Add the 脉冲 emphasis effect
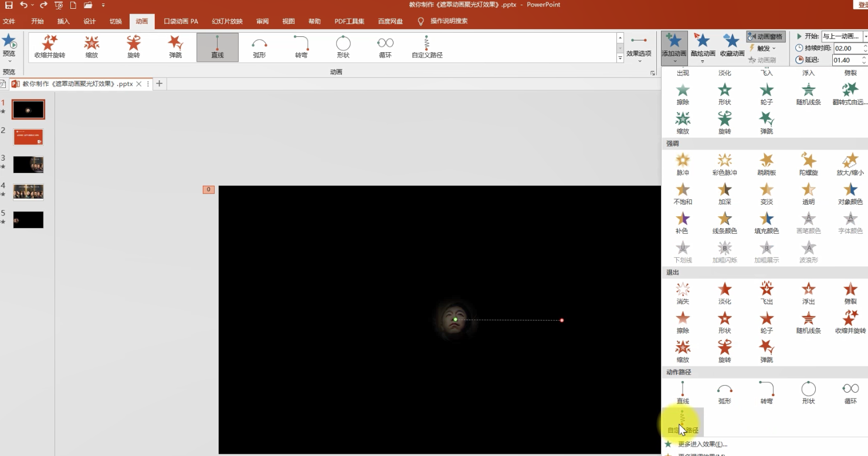The width and height of the screenshot is (868, 456). pyautogui.click(x=683, y=164)
